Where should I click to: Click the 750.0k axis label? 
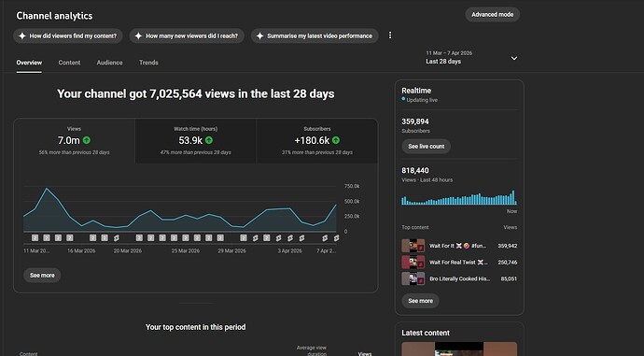click(352, 186)
